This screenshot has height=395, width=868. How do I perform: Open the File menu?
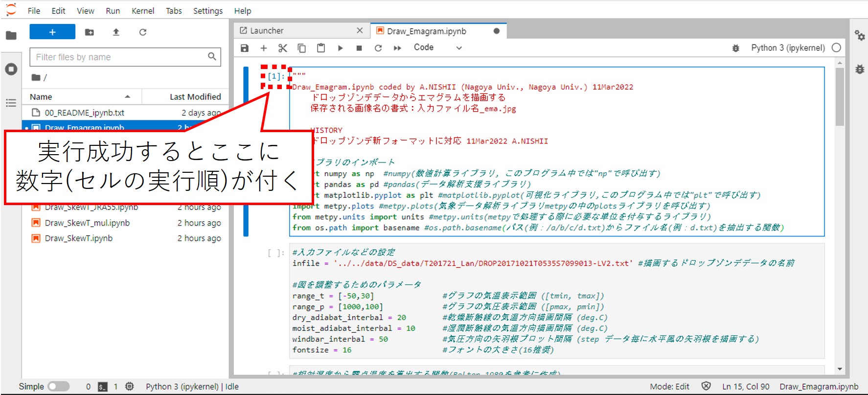click(34, 10)
